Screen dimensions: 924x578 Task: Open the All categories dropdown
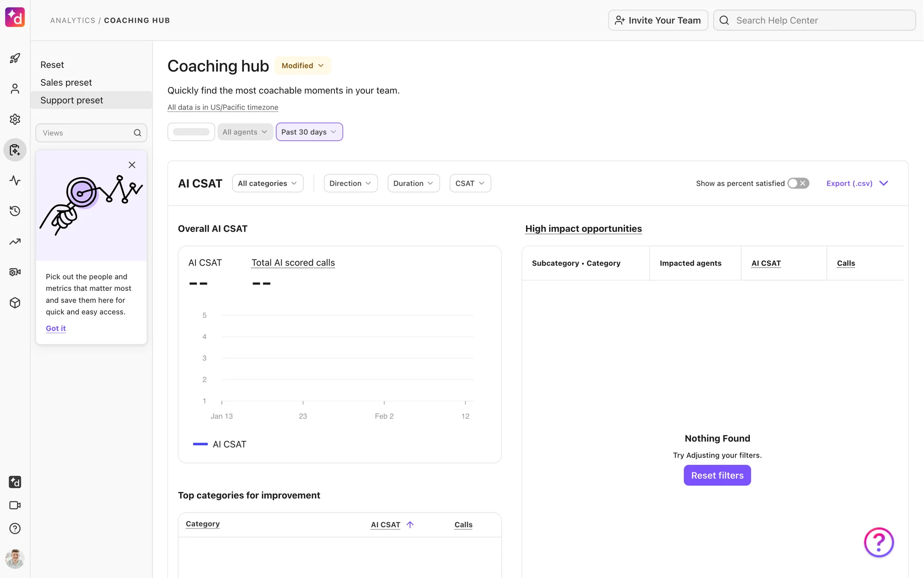point(268,184)
